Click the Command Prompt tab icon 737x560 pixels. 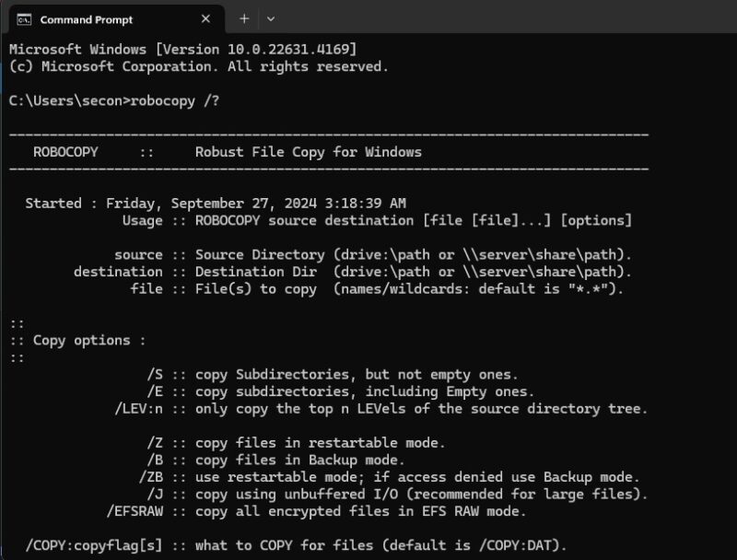coord(25,18)
